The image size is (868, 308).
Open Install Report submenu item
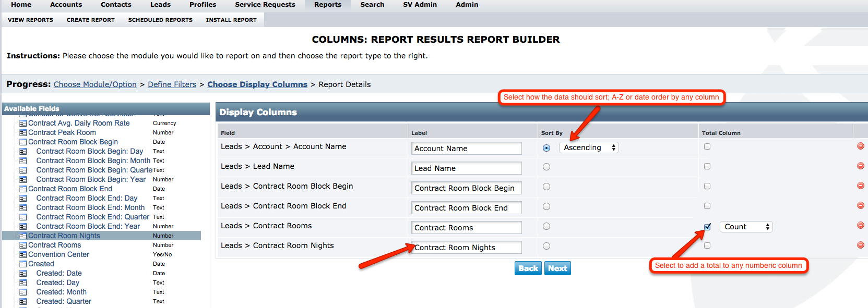pyautogui.click(x=231, y=20)
